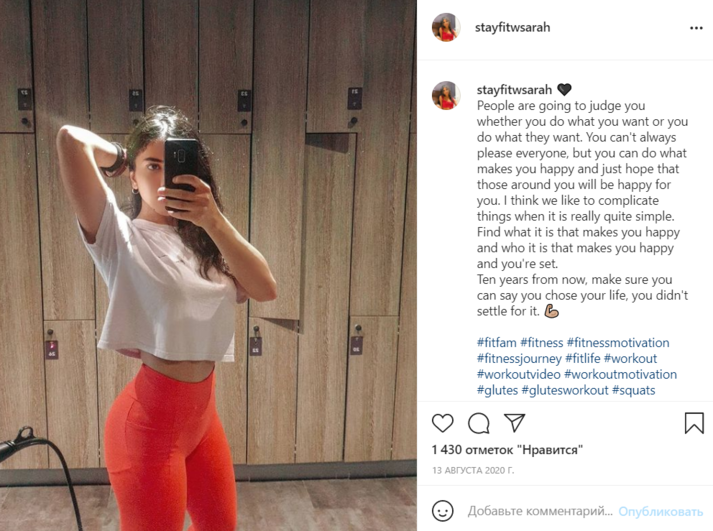713x531 pixels.
Task: Click caption avatar next to post text
Action: click(x=446, y=95)
